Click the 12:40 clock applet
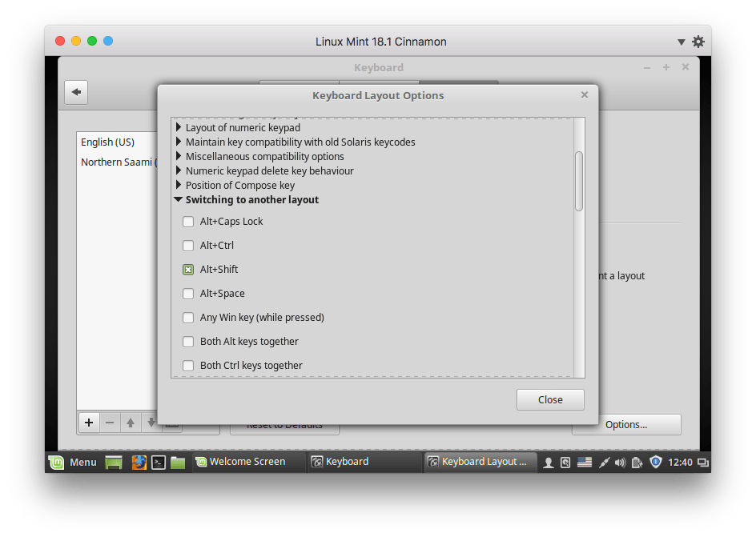 click(x=680, y=463)
